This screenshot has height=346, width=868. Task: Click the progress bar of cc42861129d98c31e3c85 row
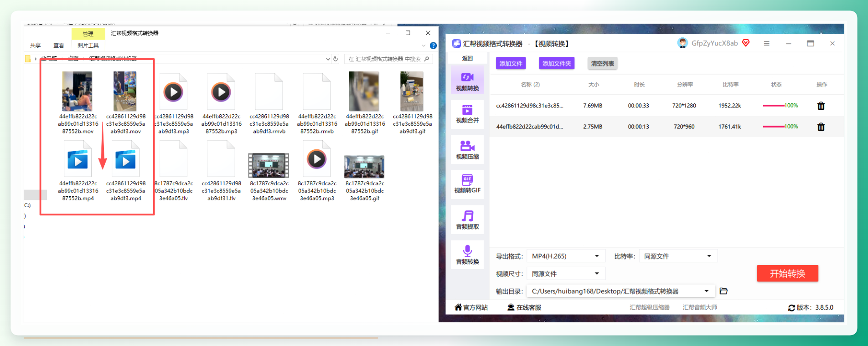point(774,106)
